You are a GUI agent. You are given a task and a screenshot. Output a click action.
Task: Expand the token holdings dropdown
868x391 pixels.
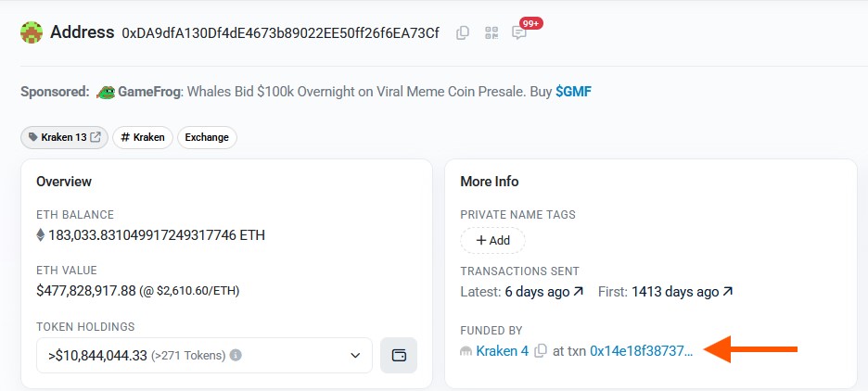355,355
